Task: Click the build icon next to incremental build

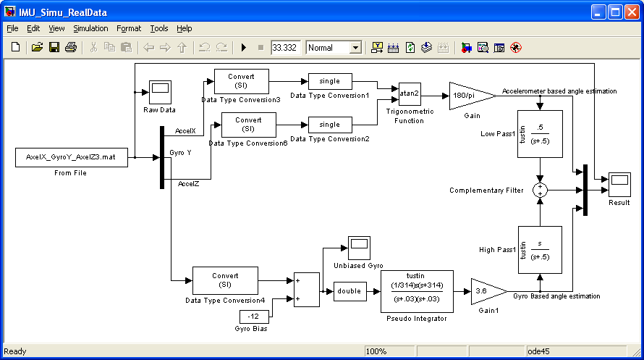Action: click(x=393, y=48)
